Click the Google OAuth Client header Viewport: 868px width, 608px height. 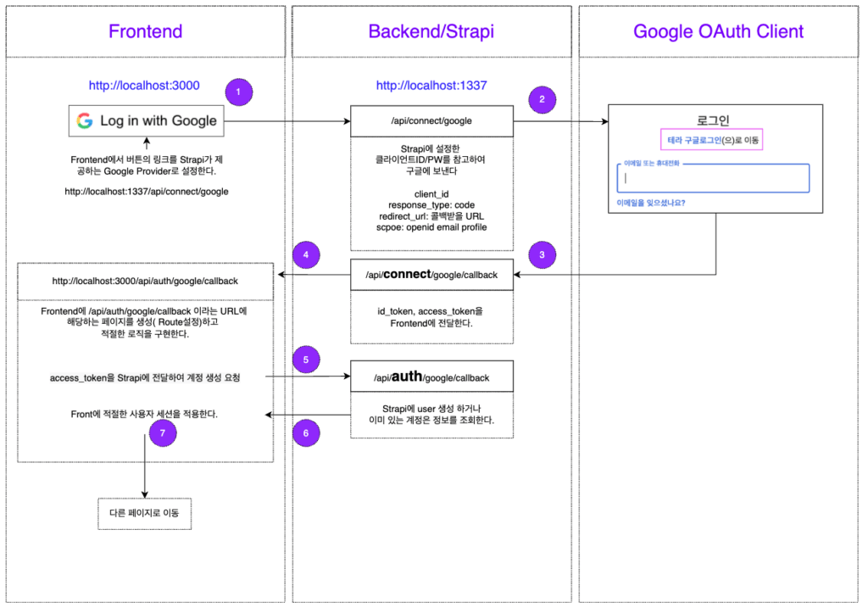pyautogui.click(x=718, y=32)
